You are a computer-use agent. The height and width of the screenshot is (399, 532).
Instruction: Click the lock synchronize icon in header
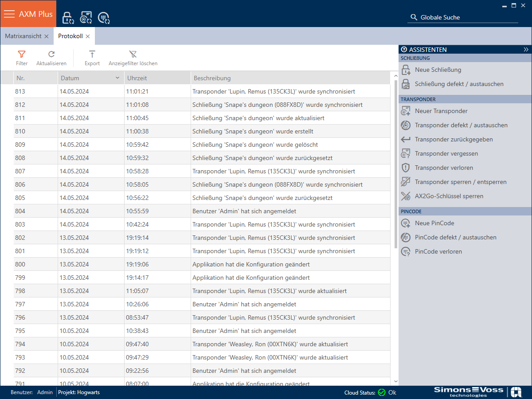coord(67,18)
